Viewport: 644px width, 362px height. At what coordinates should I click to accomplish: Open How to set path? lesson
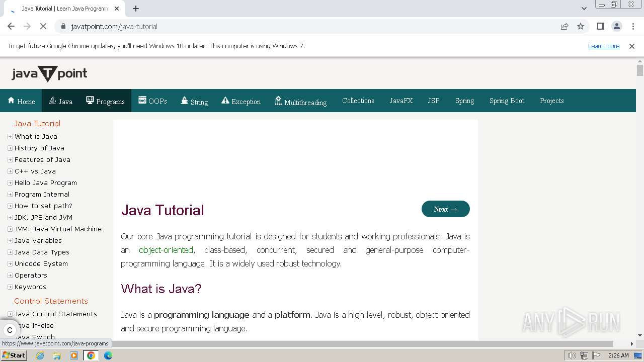coord(43,206)
